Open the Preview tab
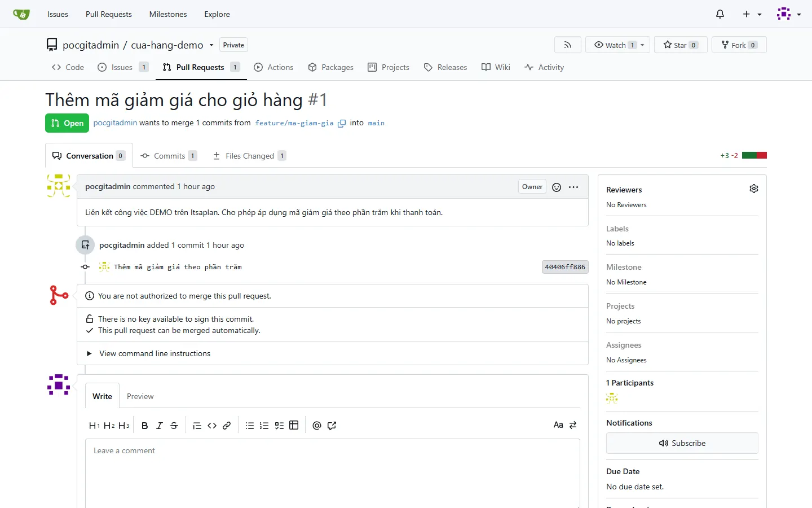Screen dimensions: 812x508 140,396
